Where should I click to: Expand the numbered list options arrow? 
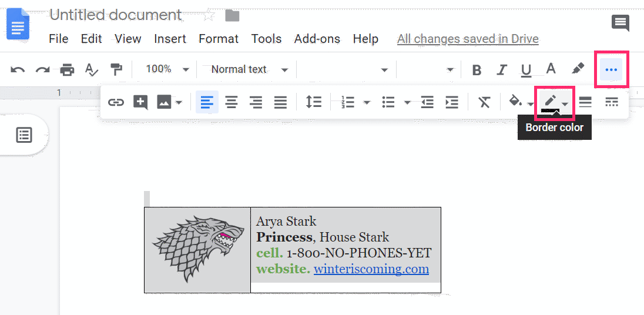coord(367,102)
